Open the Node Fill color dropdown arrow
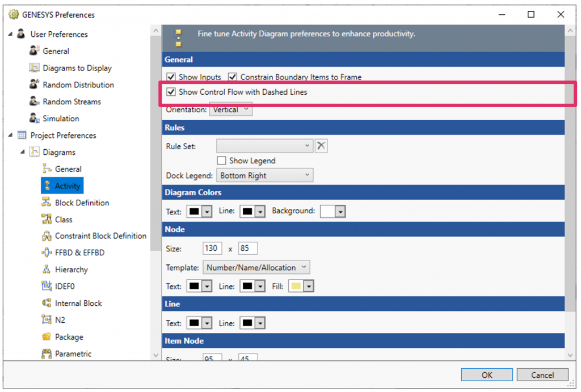The height and width of the screenshot is (392, 581). (309, 286)
